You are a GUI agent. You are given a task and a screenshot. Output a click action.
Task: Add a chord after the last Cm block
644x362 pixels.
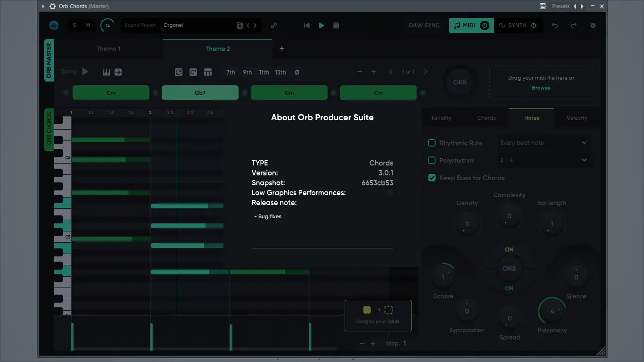click(423, 93)
